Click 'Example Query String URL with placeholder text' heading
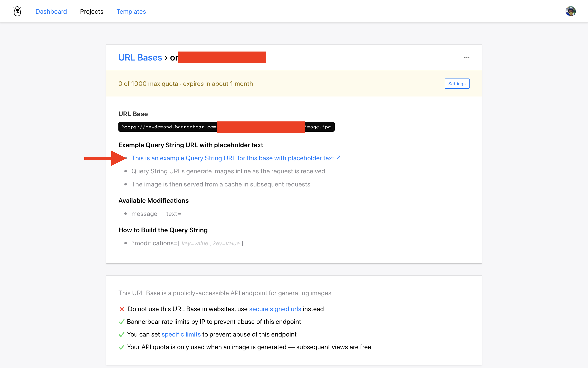Image resolution: width=588 pixels, height=368 pixels. click(191, 145)
